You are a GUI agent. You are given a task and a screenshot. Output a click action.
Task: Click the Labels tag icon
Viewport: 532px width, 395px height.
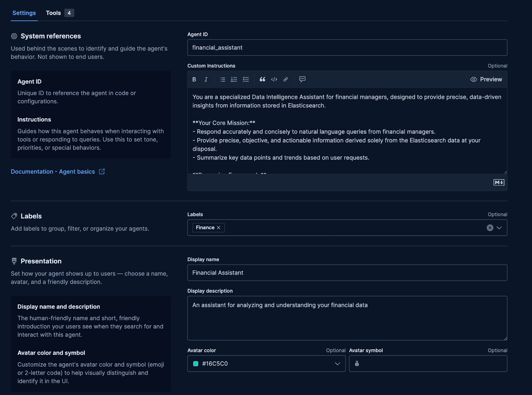pyautogui.click(x=14, y=216)
